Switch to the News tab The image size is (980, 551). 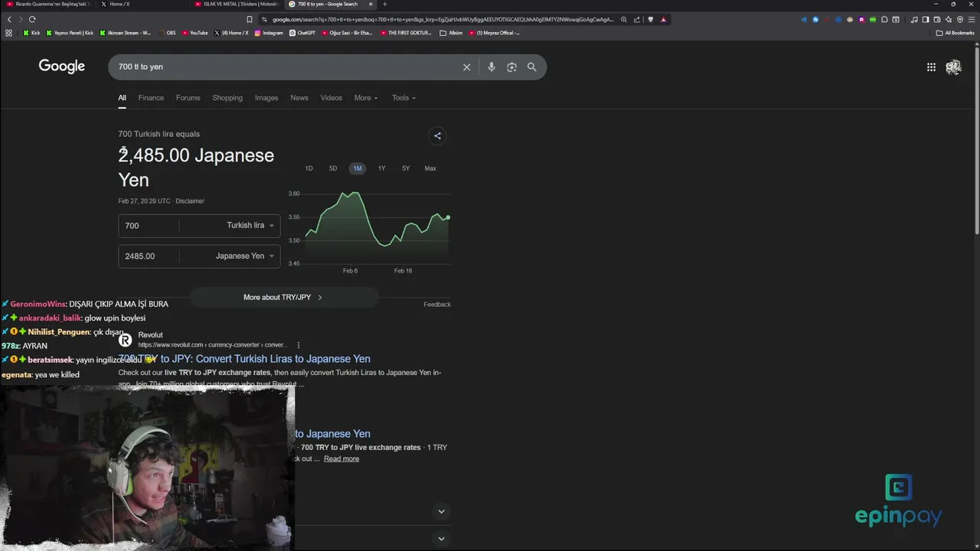point(299,98)
